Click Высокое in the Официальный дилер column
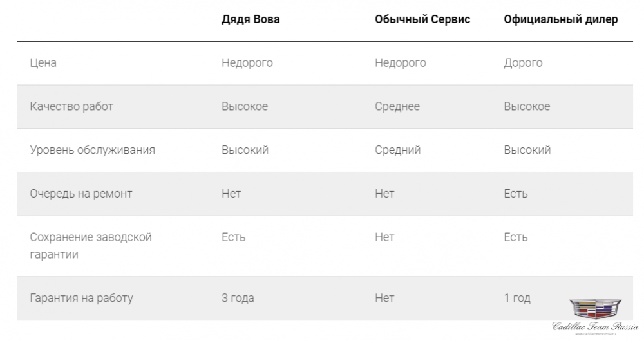Image resolution: width=644 pixels, height=341 pixels. [527, 107]
